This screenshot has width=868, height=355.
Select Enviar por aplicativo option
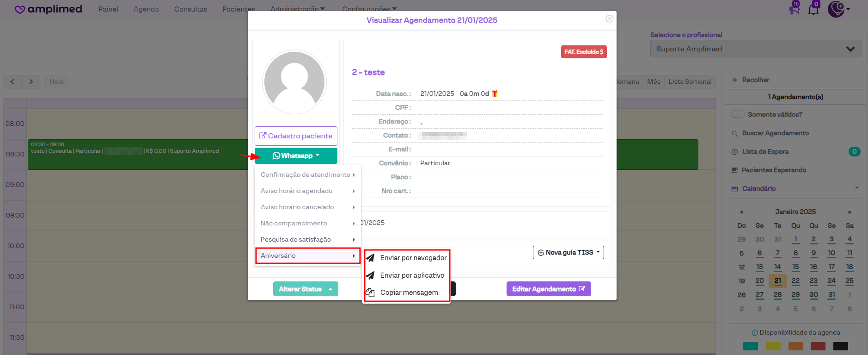pyautogui.click(x=412, y=275)
